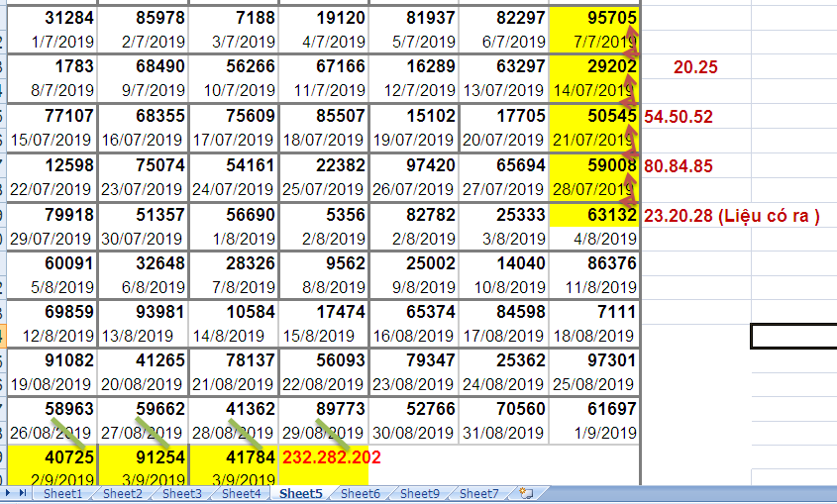Click the active Sheet5 tab
The height and width of the screenshot is (504, 837).
[x=300, y=493]
